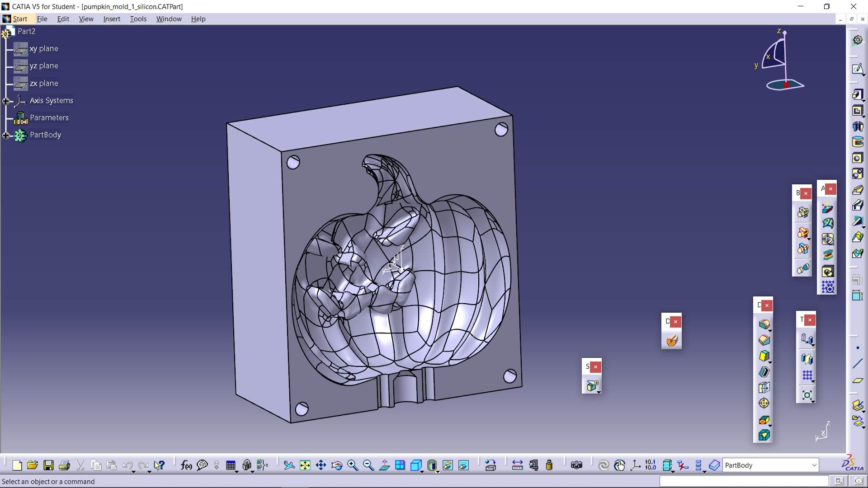Select the Draft Angle tool
The height and width of the screenshot is (488, 868).
coord(764,356)
